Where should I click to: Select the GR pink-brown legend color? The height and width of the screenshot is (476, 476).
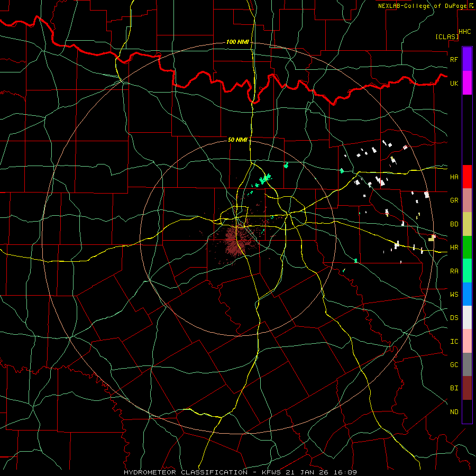467,200
